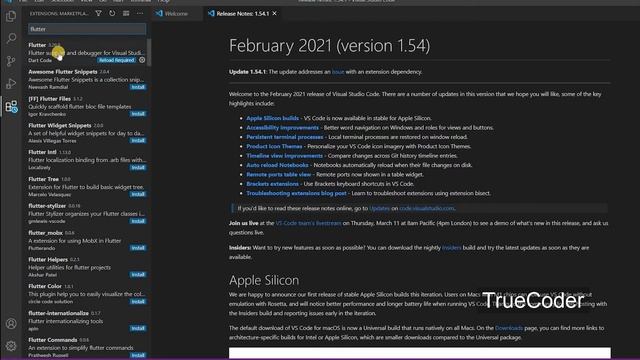Open flutter-stylizer extension details
Image resolution: width=640 pixels, height=360 pixels.
point(86,213)
